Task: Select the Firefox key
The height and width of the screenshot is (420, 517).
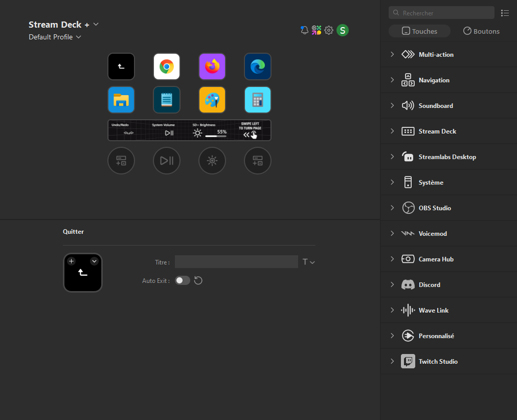Action: click(212, 67)
